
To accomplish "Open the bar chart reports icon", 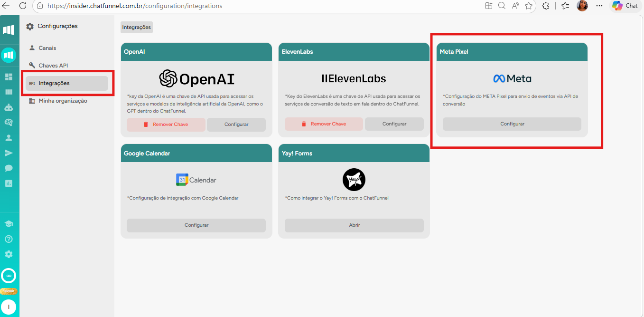I will [9, 183].
